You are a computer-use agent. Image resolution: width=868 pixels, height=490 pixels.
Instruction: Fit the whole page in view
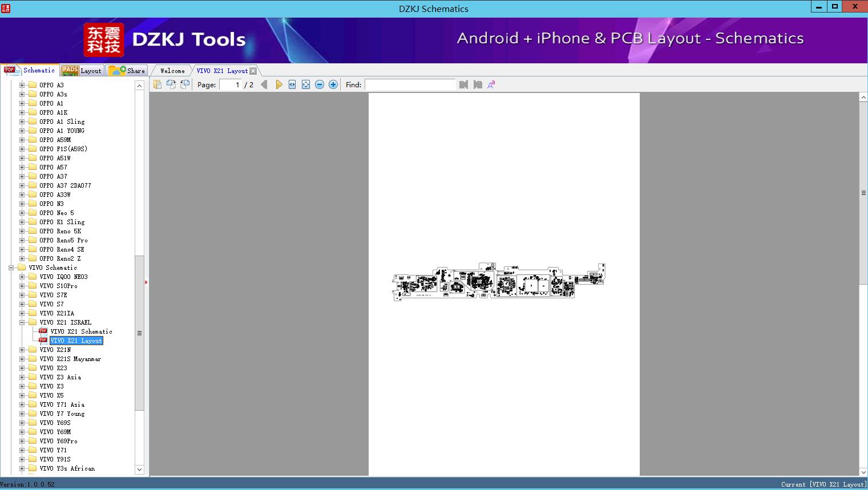pyautogui.click(x=306, y=84)
